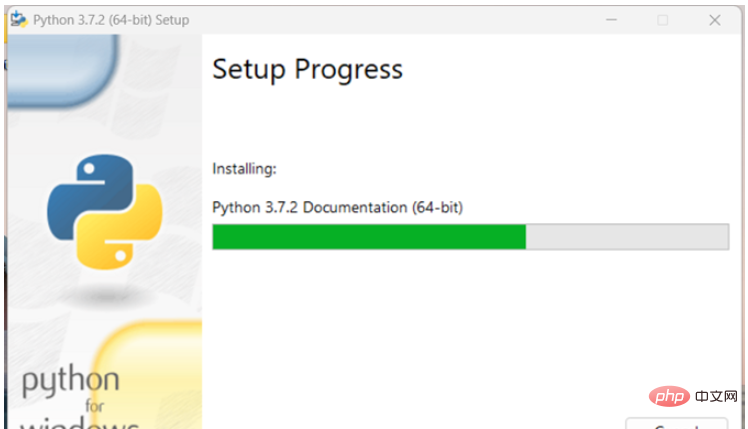Screen dimensions: 748x429
Task: Close the Python 3.7.2 Setup window
Action: pos(715,20)
